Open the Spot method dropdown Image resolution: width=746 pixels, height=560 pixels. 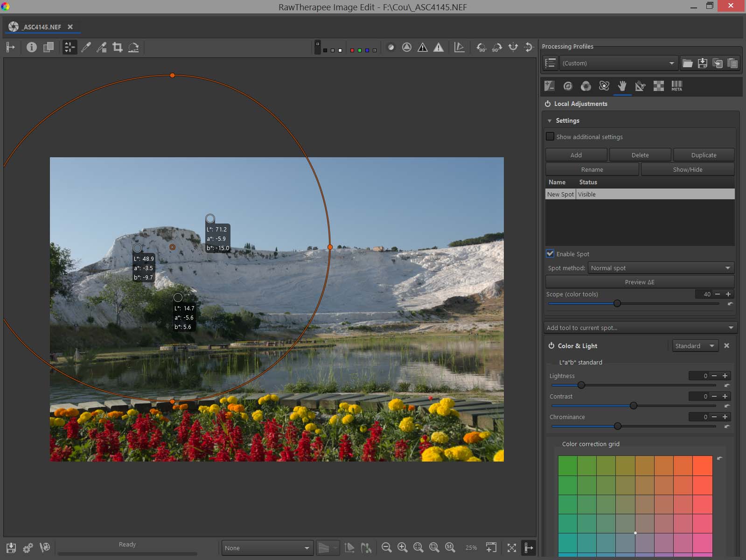[x=661, y=268]
